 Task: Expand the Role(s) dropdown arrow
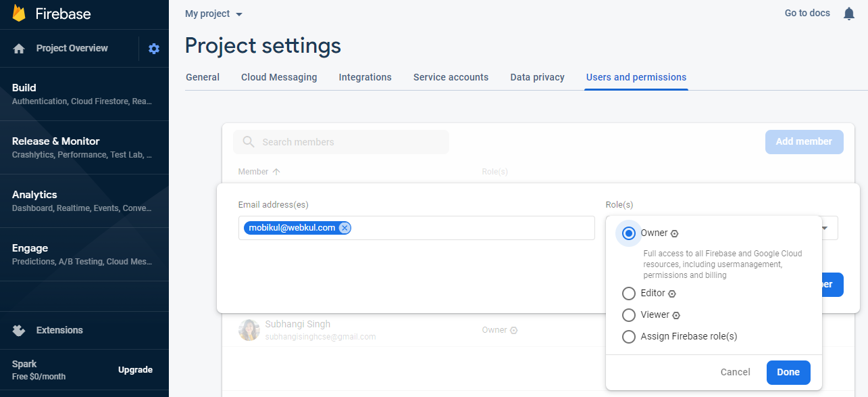pos(825,228)
